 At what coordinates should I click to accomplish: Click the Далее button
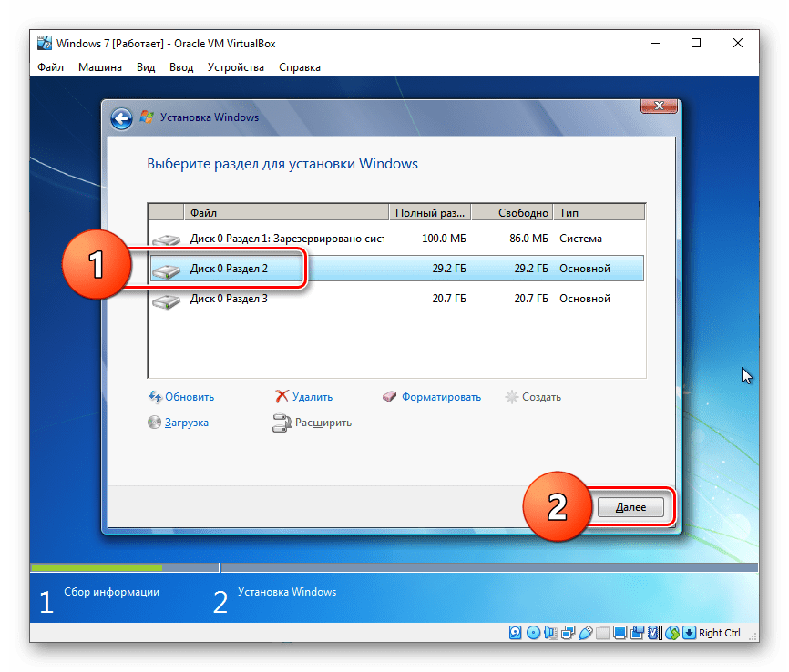pos(630,507)
